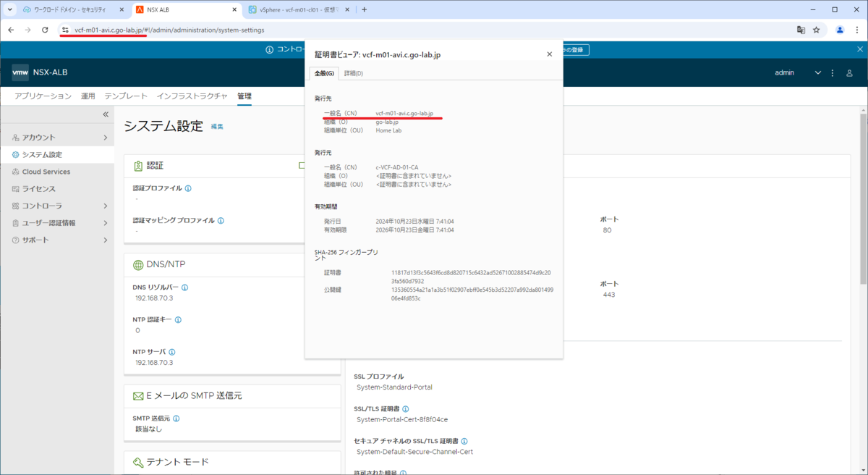Open a new browser tab with the plus icon
868x475 pixels.
pyautogui.click(x=364, y=9)
